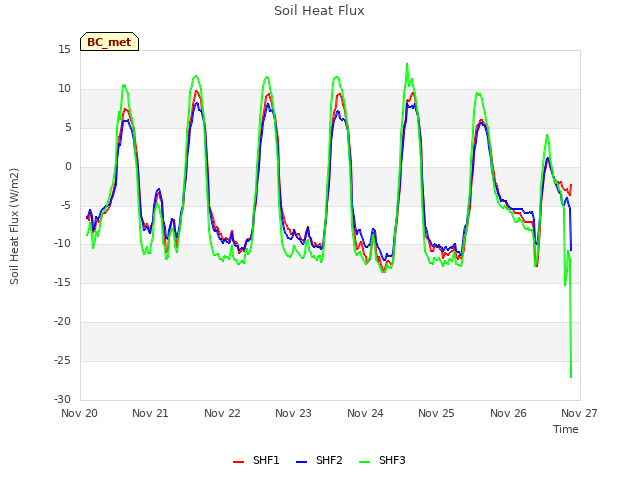Click the SHF3 green minimum spike near -27

[571, 377]
